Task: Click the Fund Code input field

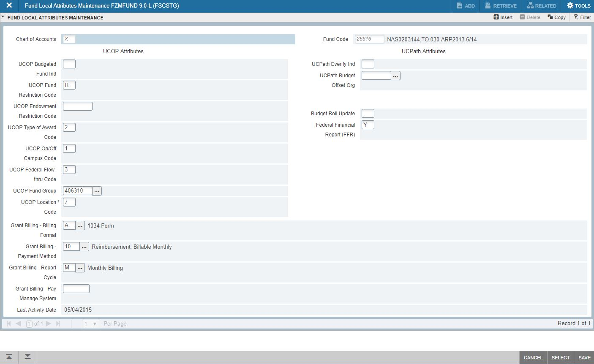Action: click(369, 39)
